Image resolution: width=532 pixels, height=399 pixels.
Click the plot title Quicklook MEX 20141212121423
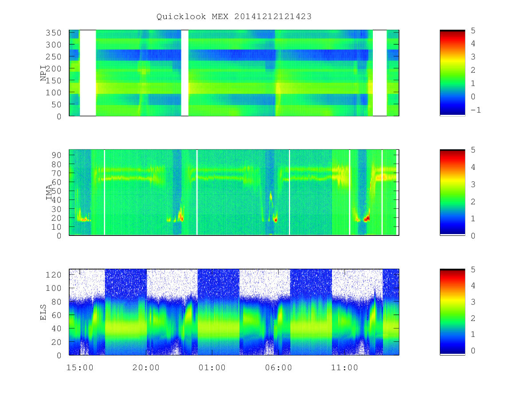[234, 17]
